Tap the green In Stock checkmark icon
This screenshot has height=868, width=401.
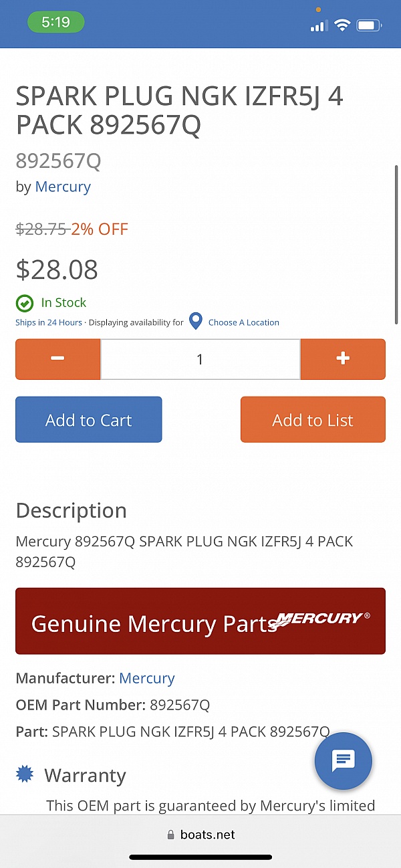coord(25,304)
